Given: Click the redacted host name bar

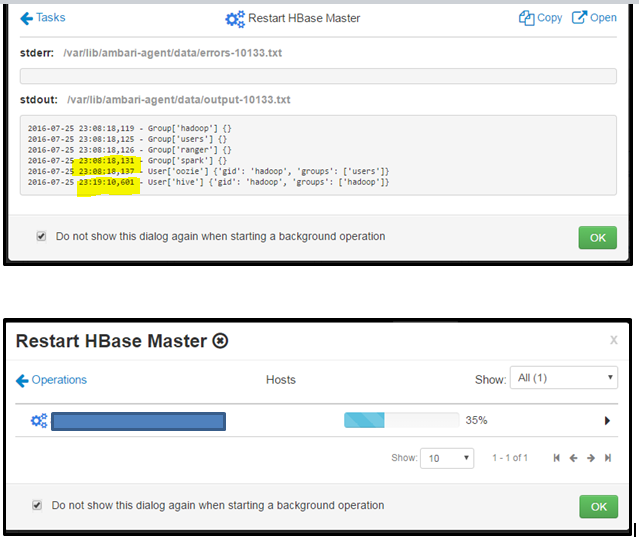Looking at the screenshot, I should 139,421.
